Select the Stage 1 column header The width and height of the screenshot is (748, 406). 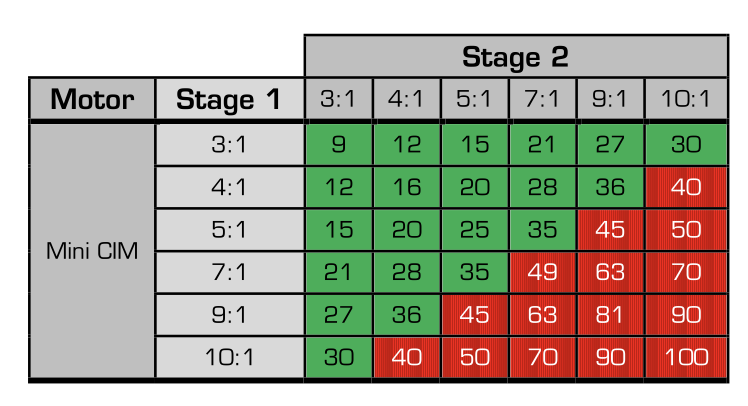(x=229, y=99)
